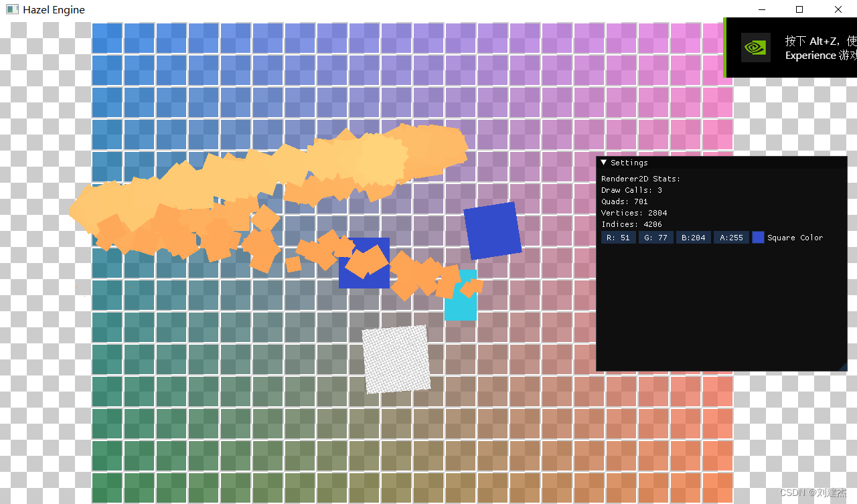Click the Draw Calls: 3 line
Screen dimensions: 857x504
[631, 190]
